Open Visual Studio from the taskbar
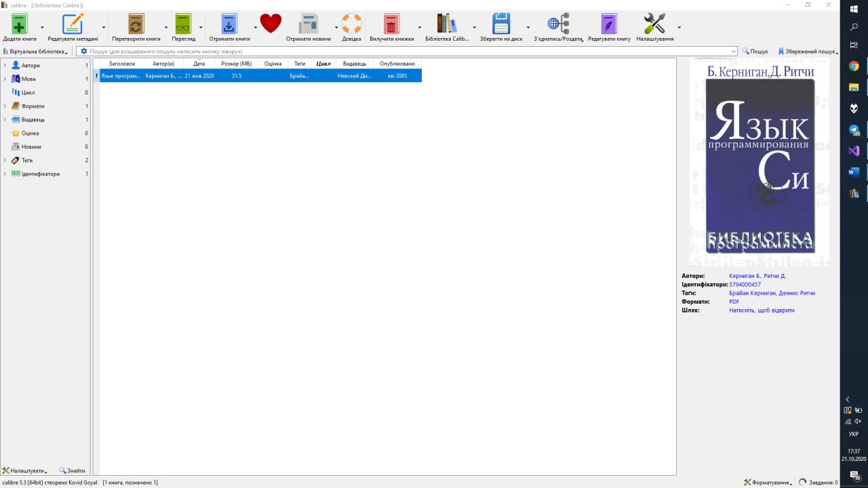The width and height of the screenshot is (868, 488). pyautogui.click(x=854, y=151)
